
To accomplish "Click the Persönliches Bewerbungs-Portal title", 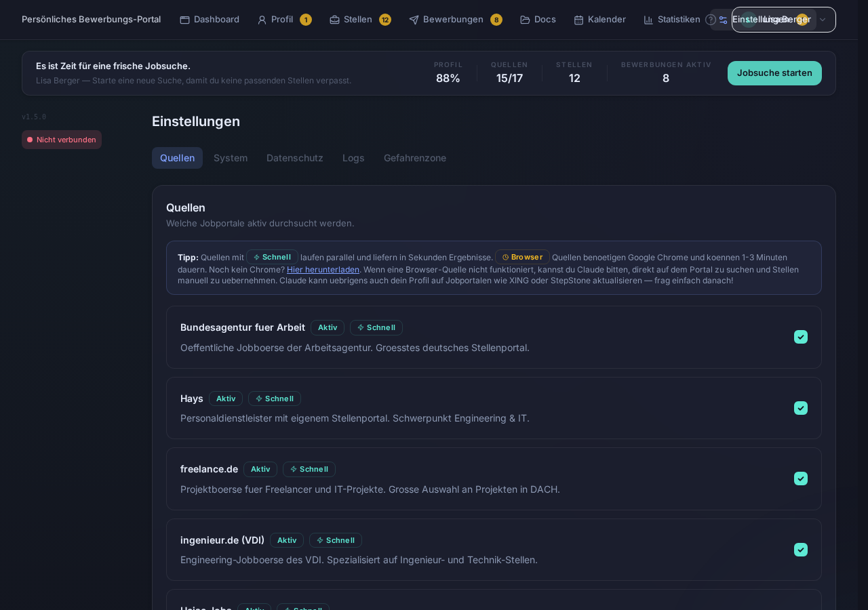I will point(92,19).
